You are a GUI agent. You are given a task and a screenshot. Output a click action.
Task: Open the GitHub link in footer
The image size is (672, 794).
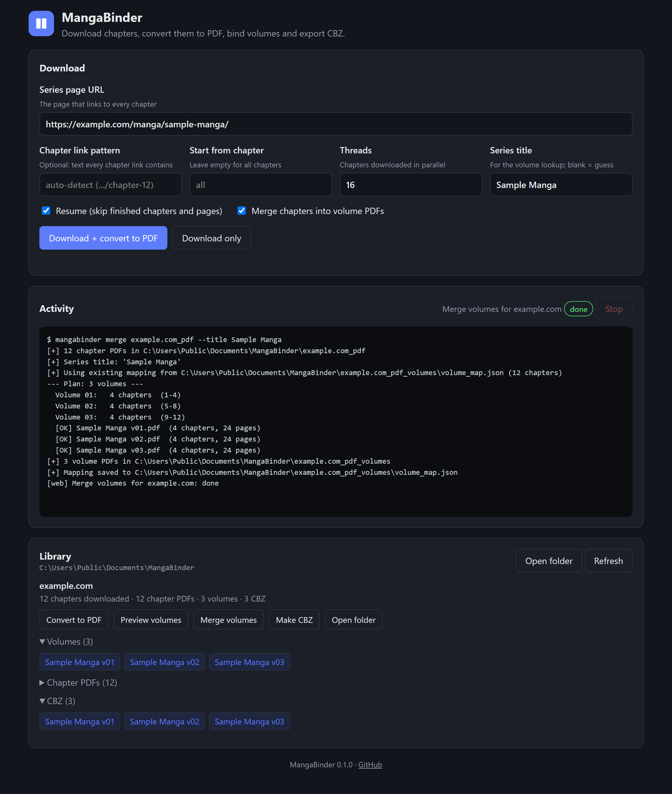tap(370, 764)
